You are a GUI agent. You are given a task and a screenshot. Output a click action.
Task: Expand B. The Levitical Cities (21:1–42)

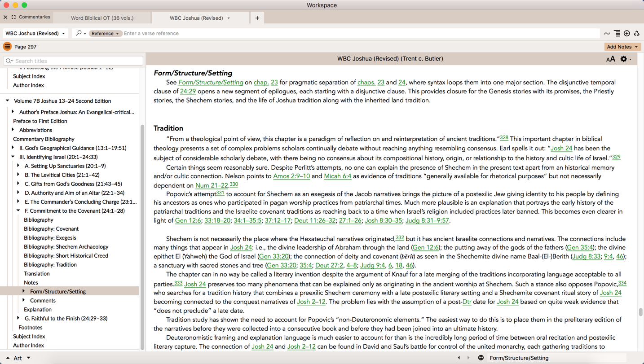pos(18,175)
